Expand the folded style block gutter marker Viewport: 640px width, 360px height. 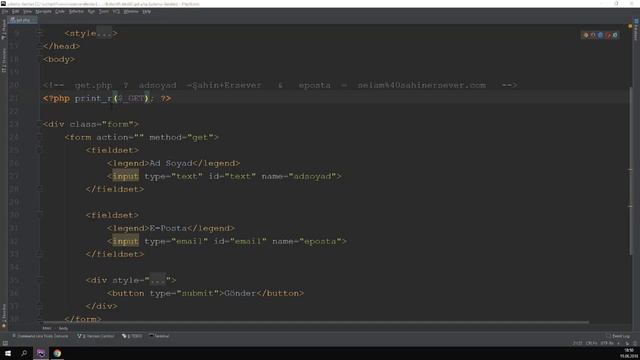pyautogui.click(x=40, y=33)
